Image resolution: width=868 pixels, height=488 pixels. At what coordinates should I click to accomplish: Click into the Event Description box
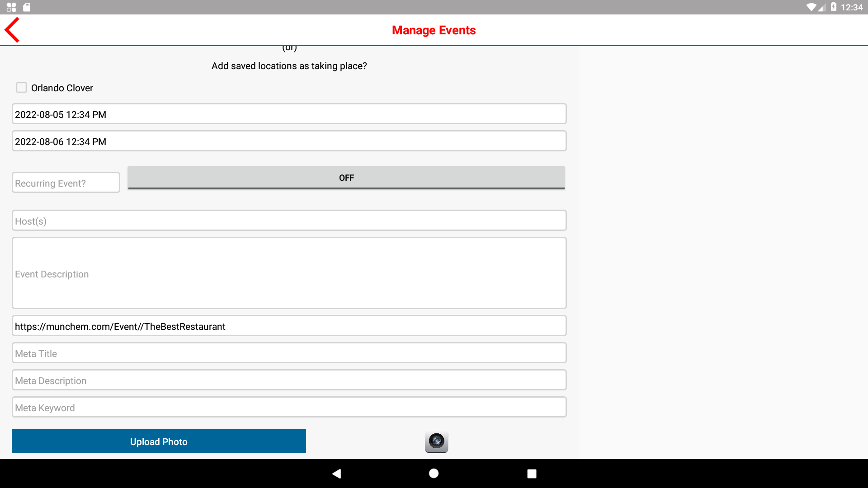click(289, 273)
